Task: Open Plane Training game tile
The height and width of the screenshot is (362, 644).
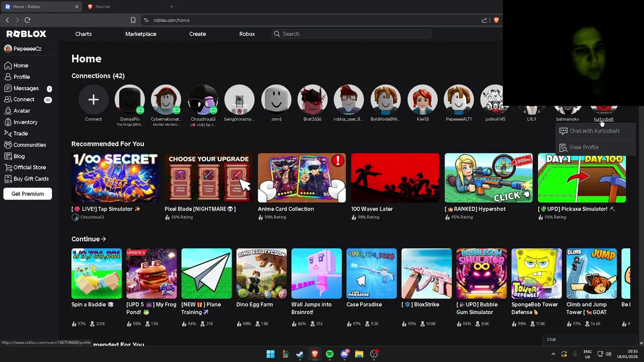Action: click(x=207, y=274)
